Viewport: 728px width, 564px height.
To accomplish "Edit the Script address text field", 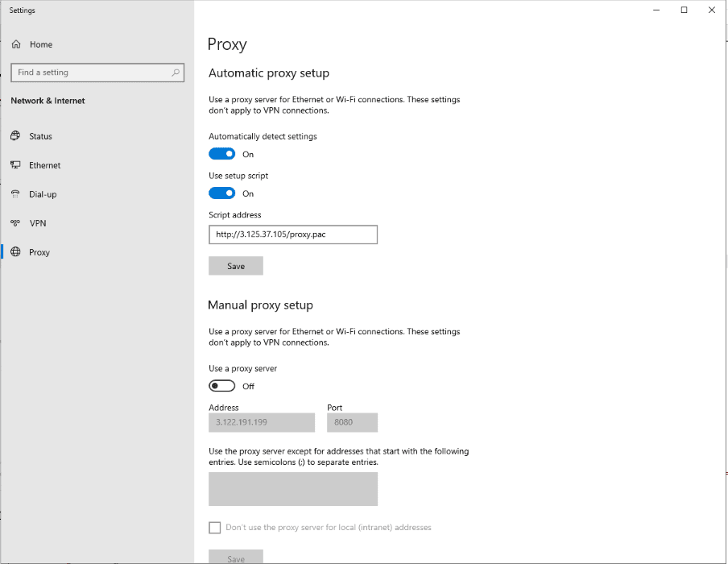I will pos(293,234).
